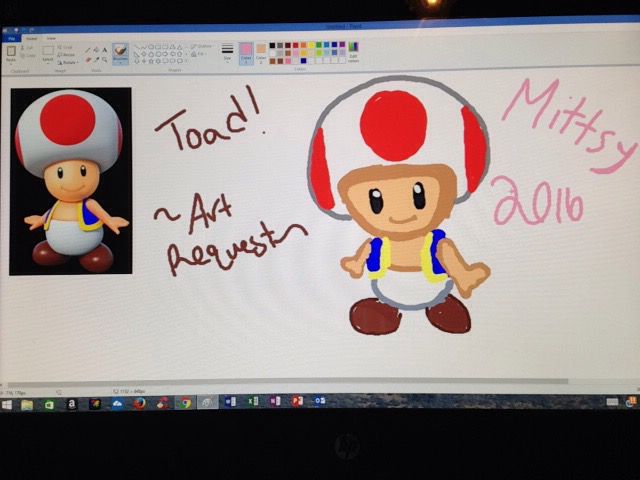The height and width of the screenshot is (480, 640).
Task: Open the touch keyboard tray icon
Action: click(612, 402)
